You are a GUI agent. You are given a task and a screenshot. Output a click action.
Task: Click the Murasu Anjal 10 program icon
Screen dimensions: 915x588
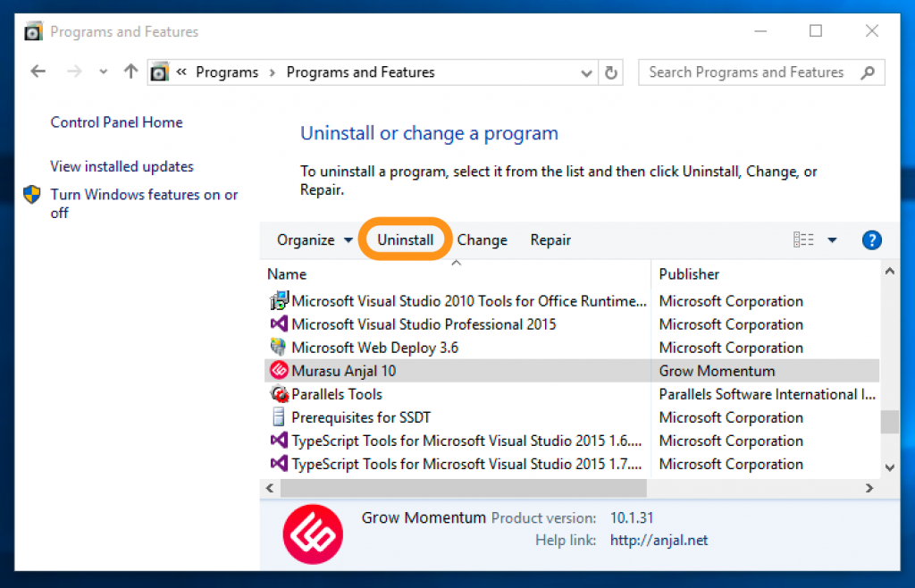[279, 370]
